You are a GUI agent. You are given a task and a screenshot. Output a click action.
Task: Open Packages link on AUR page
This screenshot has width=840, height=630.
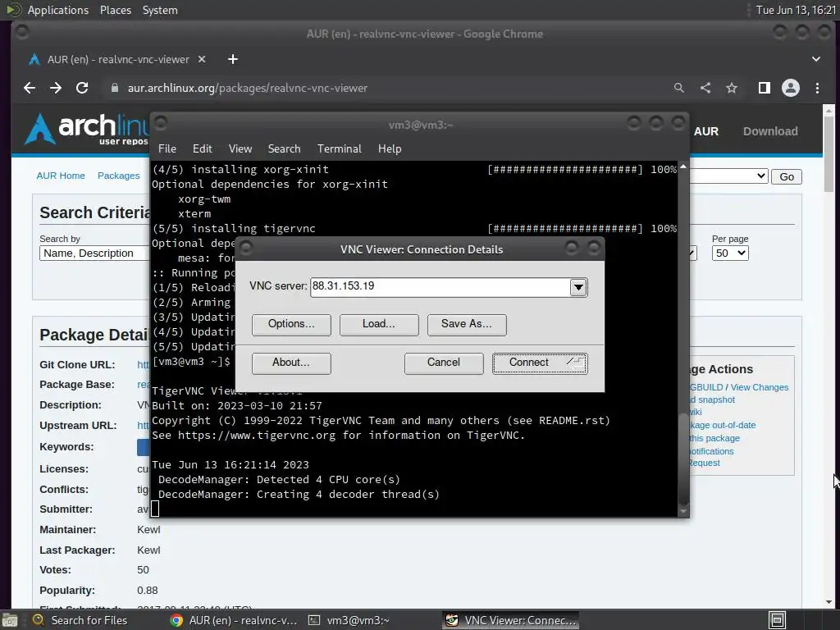click(118, 176)
